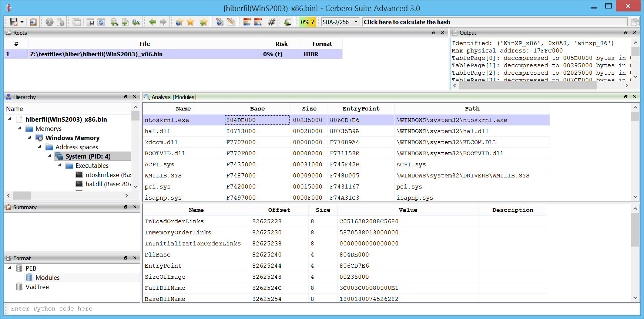This screenshot has width=644, height=319.
Task: Click the star with green plus icon
Action: pos(203,22)
